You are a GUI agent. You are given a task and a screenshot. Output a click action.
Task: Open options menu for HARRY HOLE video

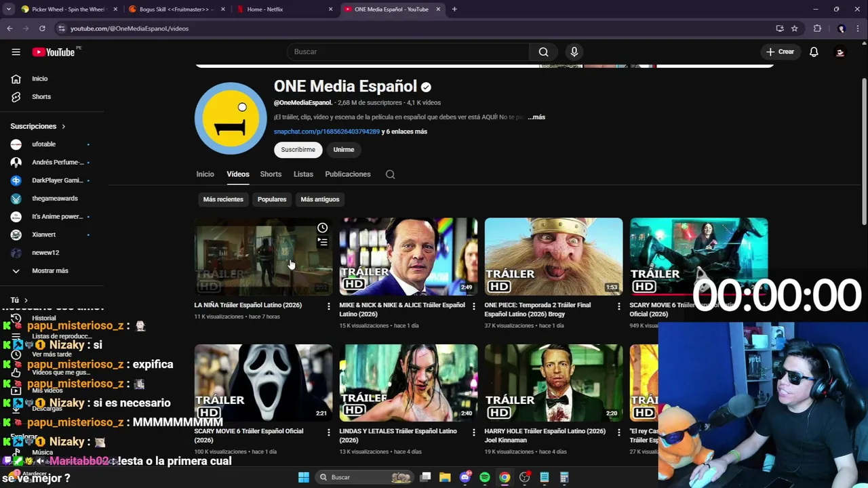[x=618, y=432]
